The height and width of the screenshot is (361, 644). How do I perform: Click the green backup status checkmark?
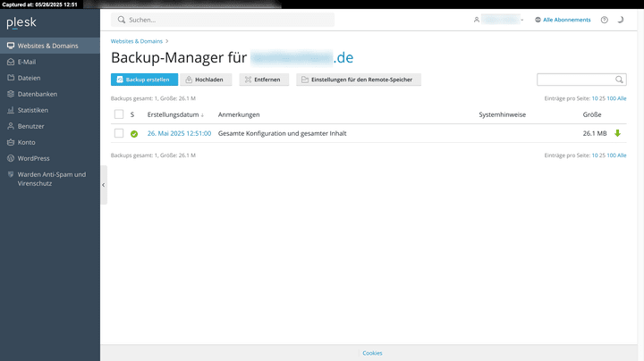(133, 134)
